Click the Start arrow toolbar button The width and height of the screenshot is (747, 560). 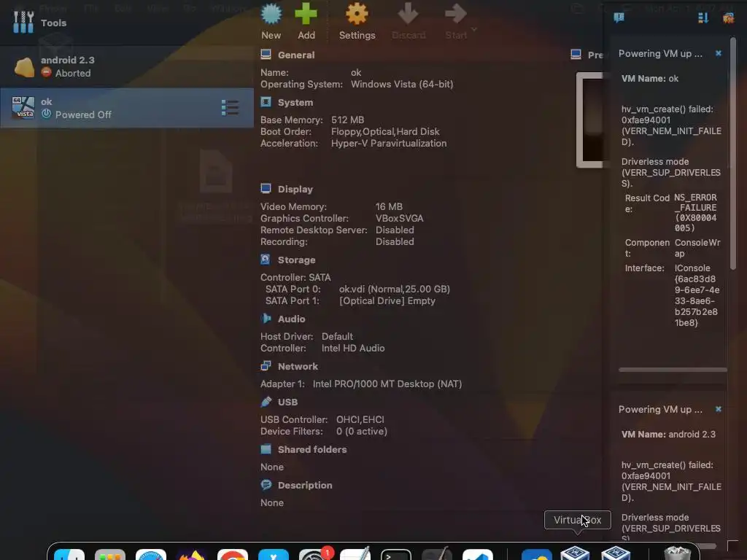pyautogui.click(x=456, y=22)
